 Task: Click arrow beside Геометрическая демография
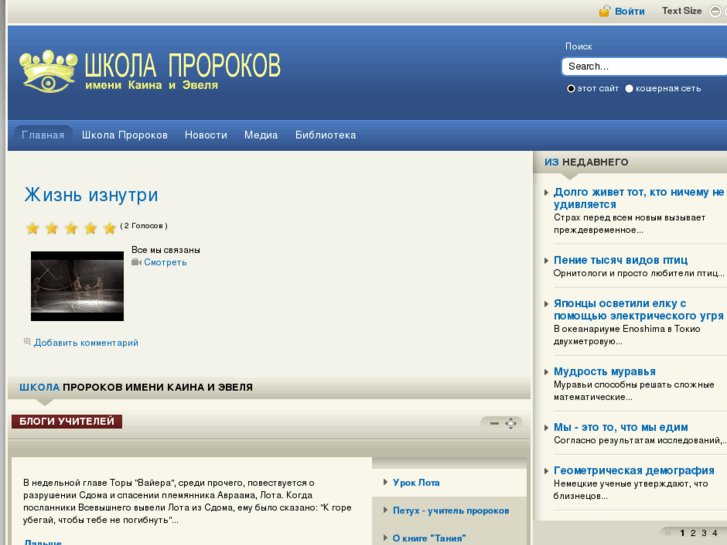coord(547,471)
